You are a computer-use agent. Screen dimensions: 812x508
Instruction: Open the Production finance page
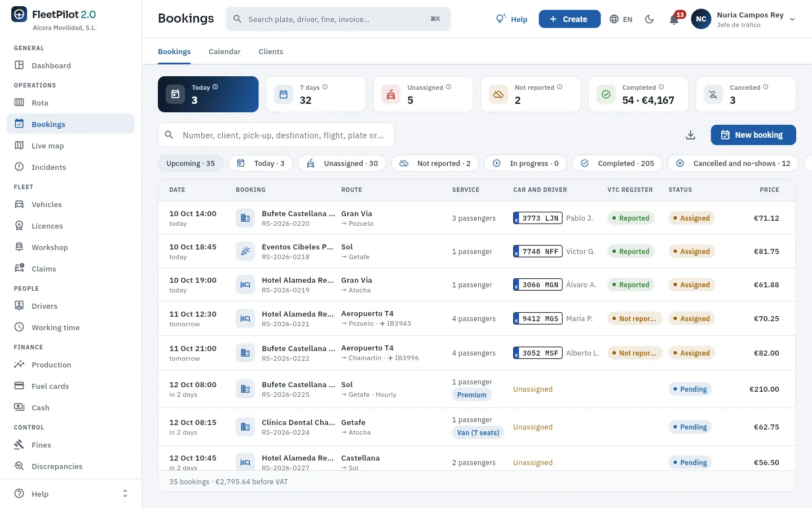click(70, 365)
